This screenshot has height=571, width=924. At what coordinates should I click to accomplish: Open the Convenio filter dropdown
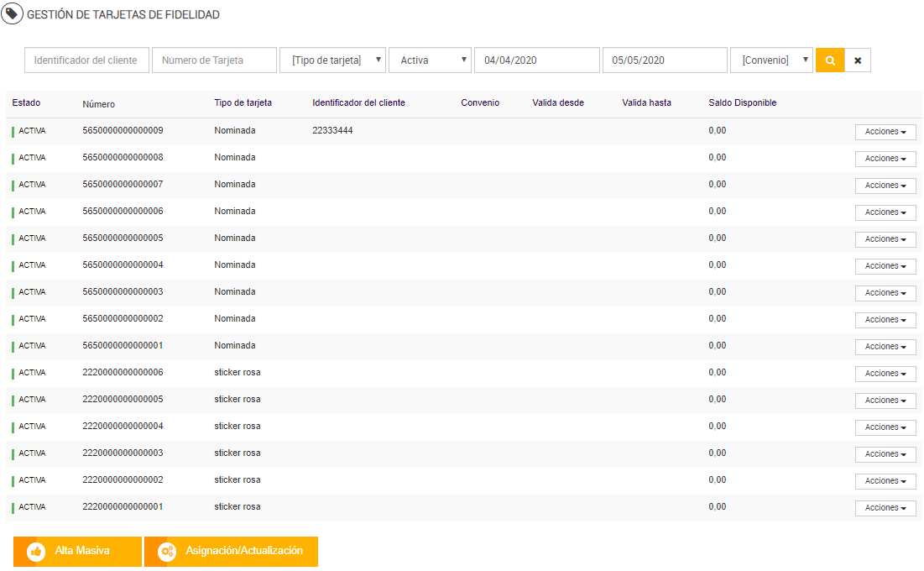tap(771, 60)
